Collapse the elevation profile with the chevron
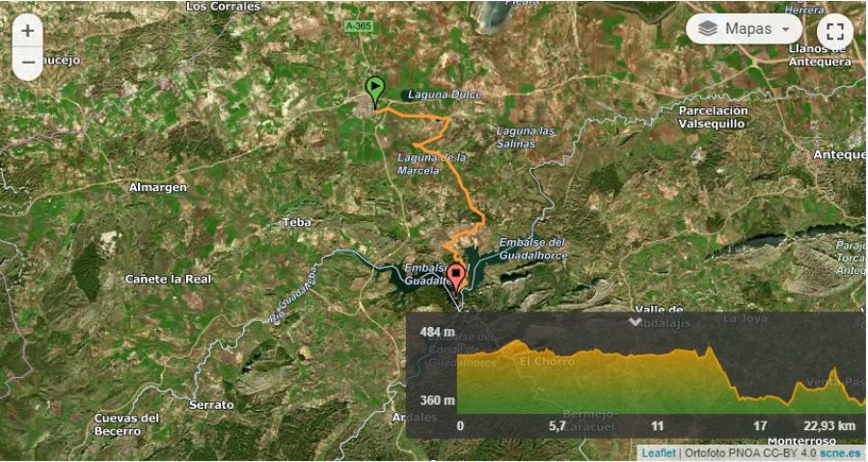Viewport: 868px width, 462px height. [x=635, y=321]
